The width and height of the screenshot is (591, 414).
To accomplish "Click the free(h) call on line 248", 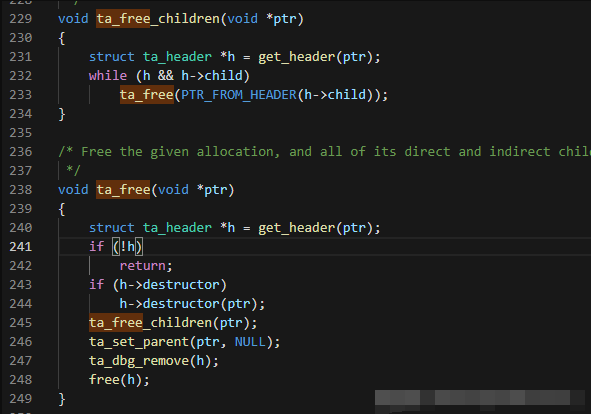I will (x=119, y=380).
